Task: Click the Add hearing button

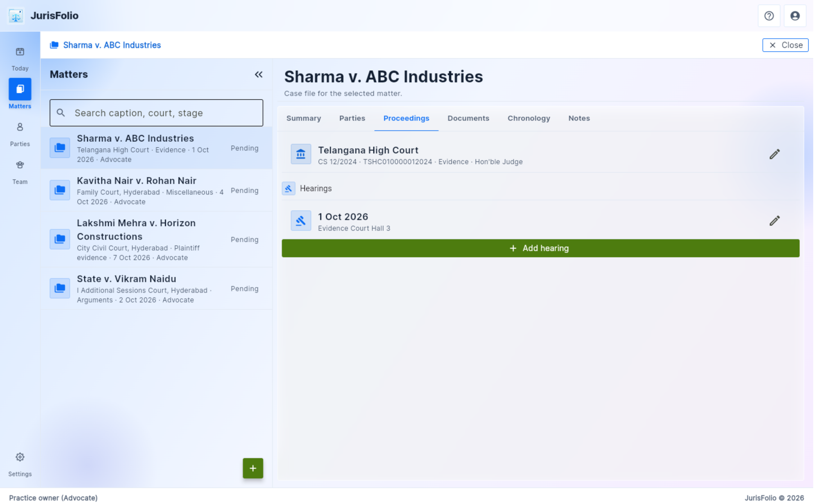Action: click(x=540, y=248)
